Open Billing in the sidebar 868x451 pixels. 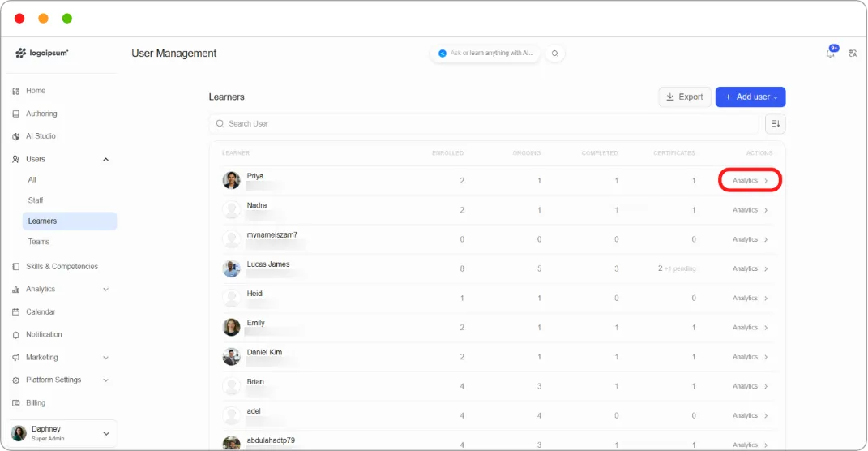[36, 403]
